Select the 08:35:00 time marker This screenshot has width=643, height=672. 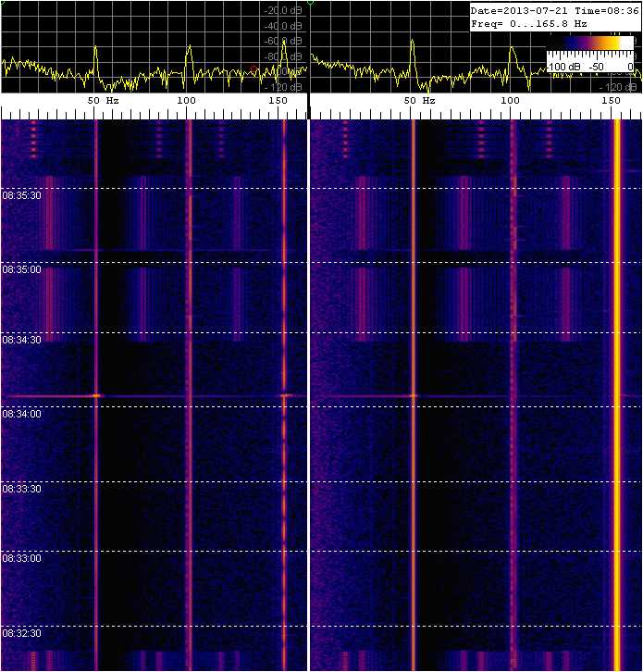tap(22, 270)
